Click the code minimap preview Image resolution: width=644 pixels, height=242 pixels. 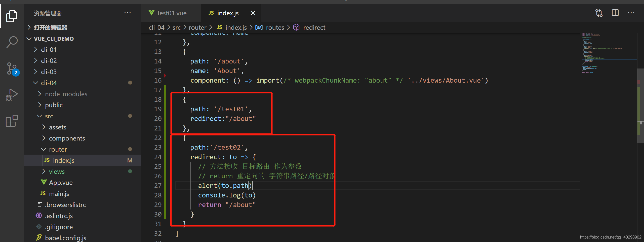(x=608, y=53)
